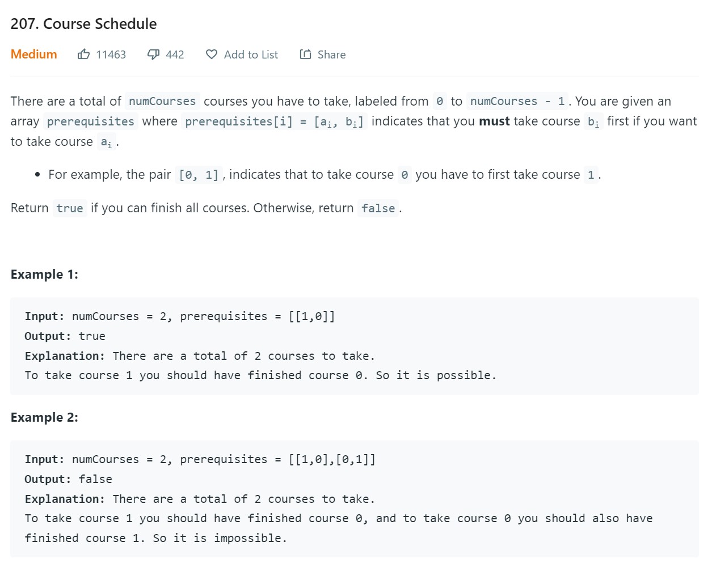
Task: Click the thumbs-up like icon
Action: [x=83, y=54]
